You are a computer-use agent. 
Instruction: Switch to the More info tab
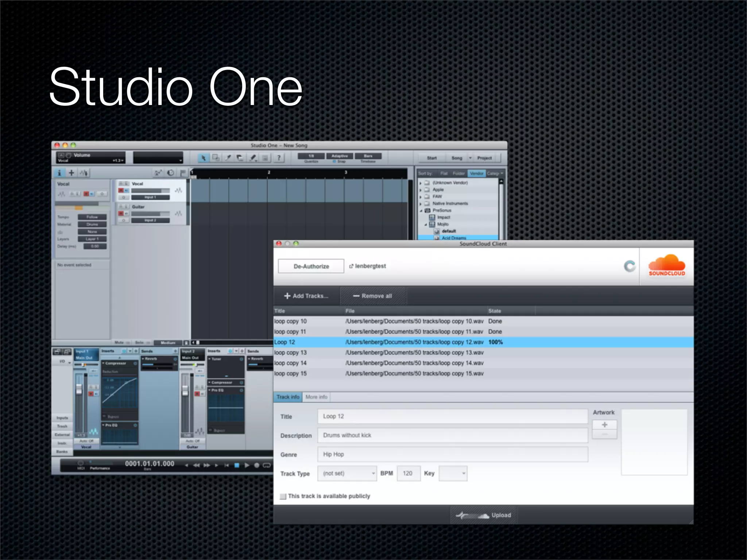tap(316, 397)
